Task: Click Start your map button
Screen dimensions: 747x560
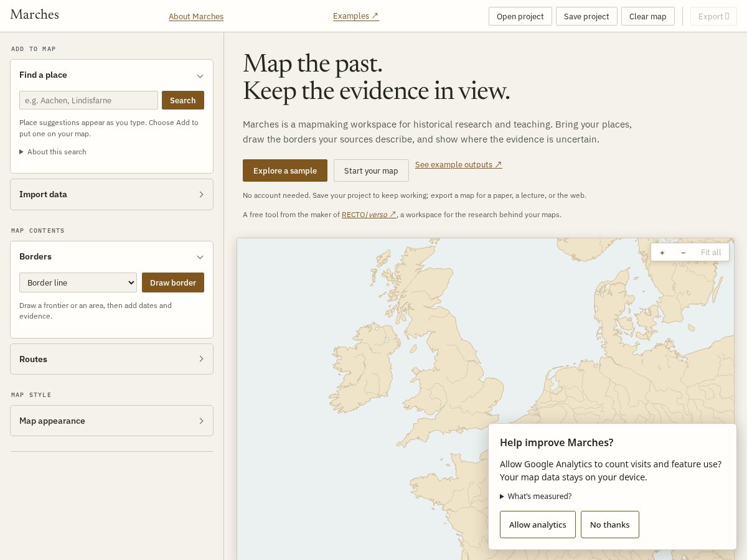Action: (371, 170)
